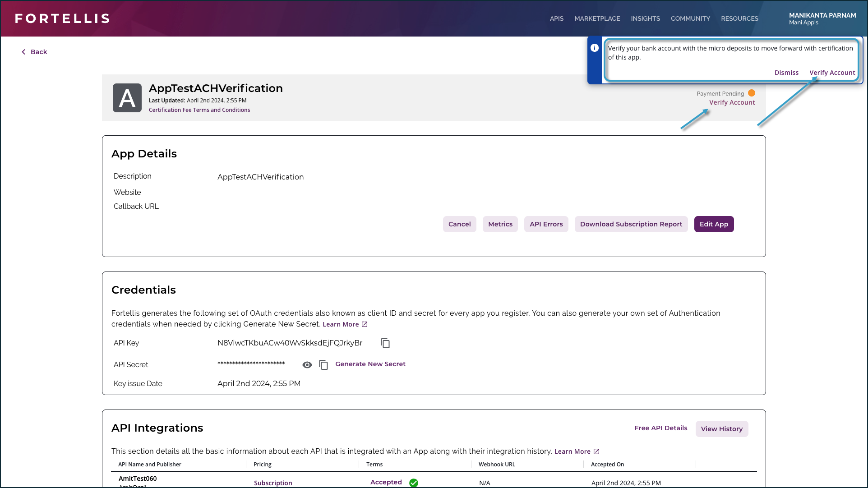Viewport: 868px width, 488px height.
Task: Open the MARKETPLACE menu
Action: 597,18
